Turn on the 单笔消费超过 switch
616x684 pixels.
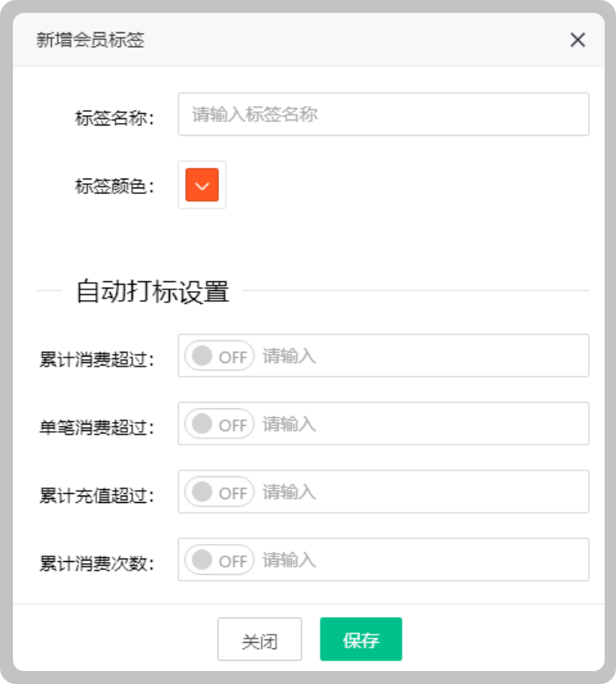click(218, 424)
